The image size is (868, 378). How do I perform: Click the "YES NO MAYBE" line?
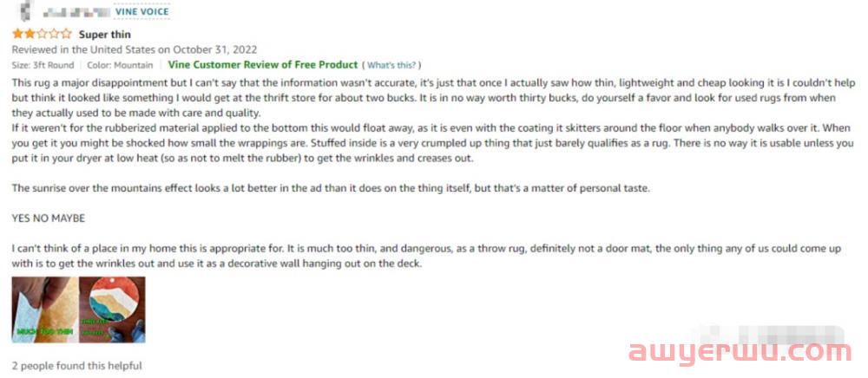pos(49,218)
